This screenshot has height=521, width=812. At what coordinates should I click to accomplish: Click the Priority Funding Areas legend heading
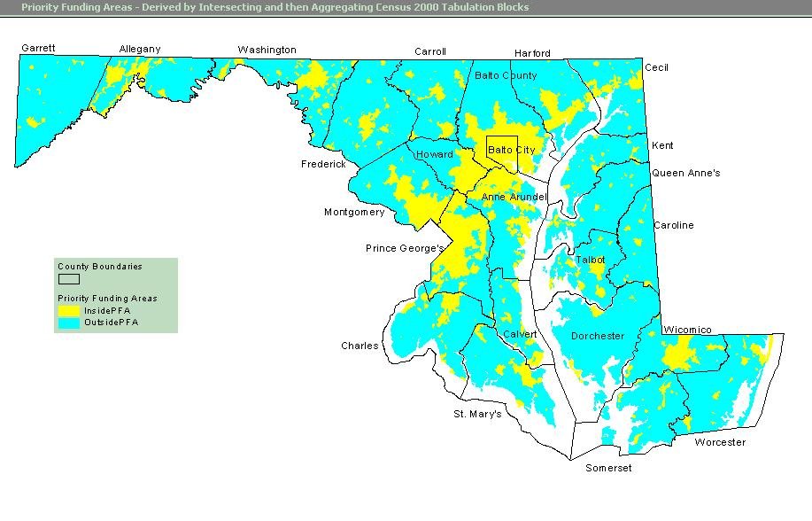(x=107, y=299)
